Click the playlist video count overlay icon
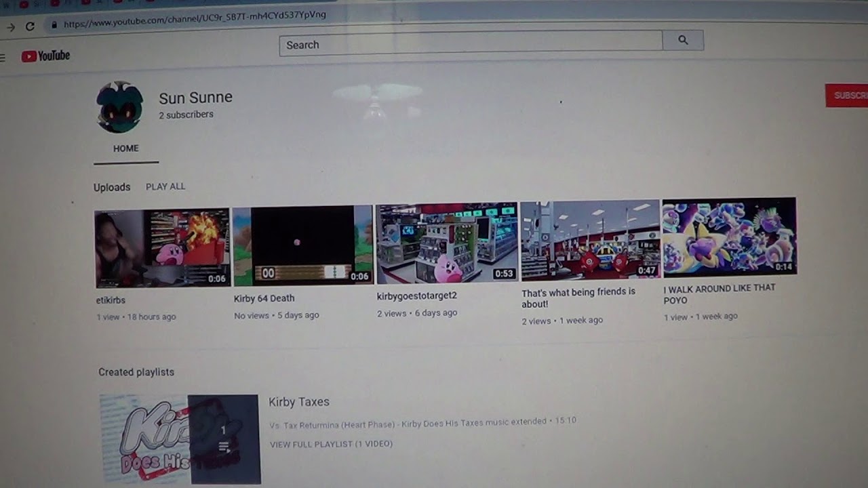Image resolution: width=868 pixels, height=488 pixels. 224,447
